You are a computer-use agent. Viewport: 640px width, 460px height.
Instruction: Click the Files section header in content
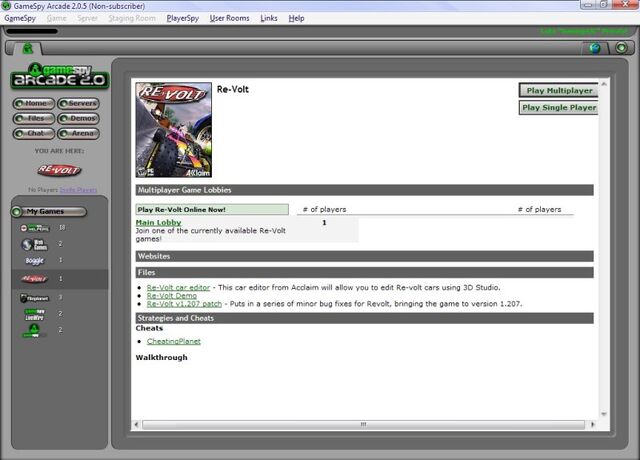pos(364,273)
